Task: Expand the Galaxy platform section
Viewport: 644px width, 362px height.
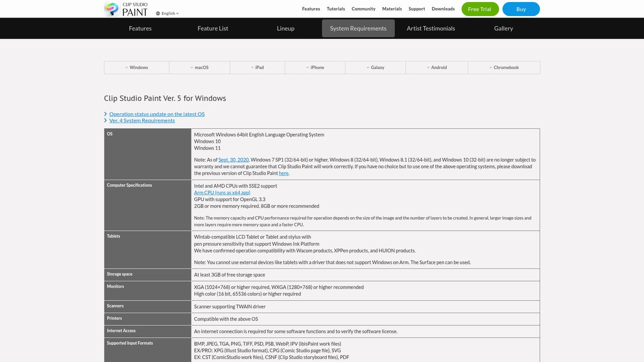Action: point(376,67)
